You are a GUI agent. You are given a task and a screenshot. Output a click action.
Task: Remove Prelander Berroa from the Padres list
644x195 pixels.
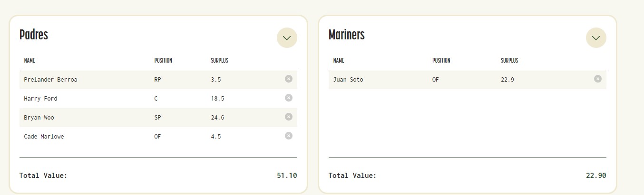tap(288, 79)
